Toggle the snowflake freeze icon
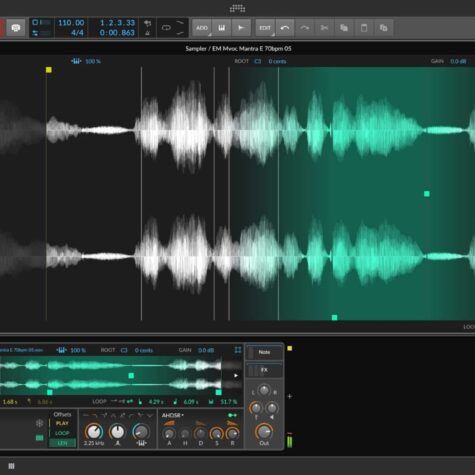This screenshot has height=475, width=475. pyautogui.click(x=39, y=423)
